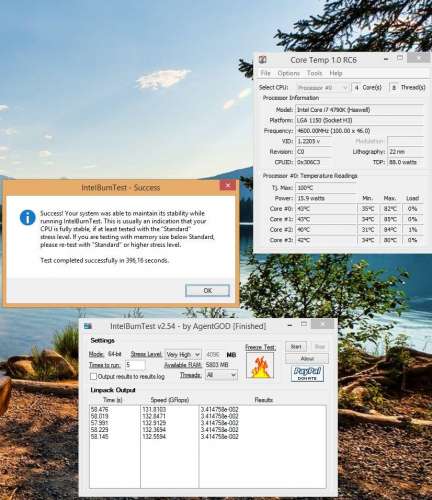Click Core #2 max temperature 84°C

point(390,230)
